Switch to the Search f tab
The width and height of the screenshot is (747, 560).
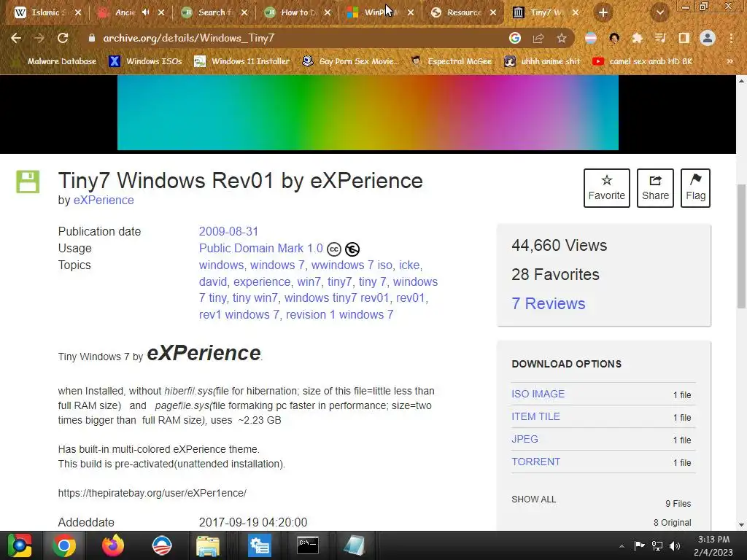click(x=214, y=13)
